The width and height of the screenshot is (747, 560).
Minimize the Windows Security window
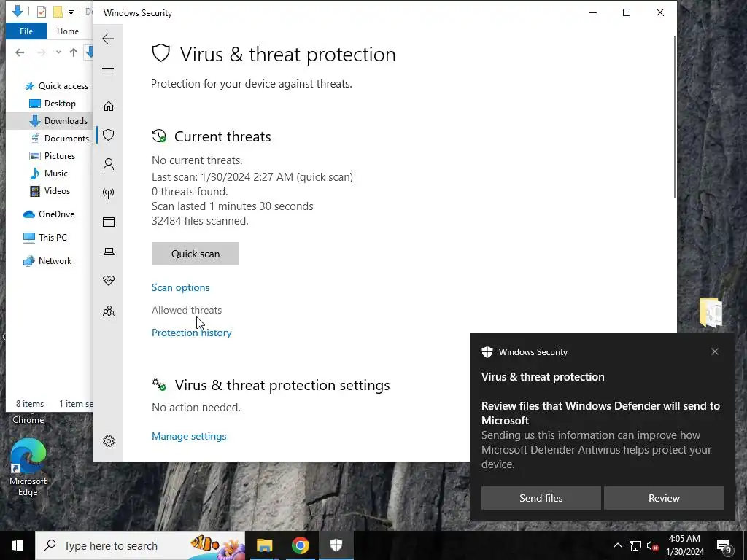coord(593,13)
